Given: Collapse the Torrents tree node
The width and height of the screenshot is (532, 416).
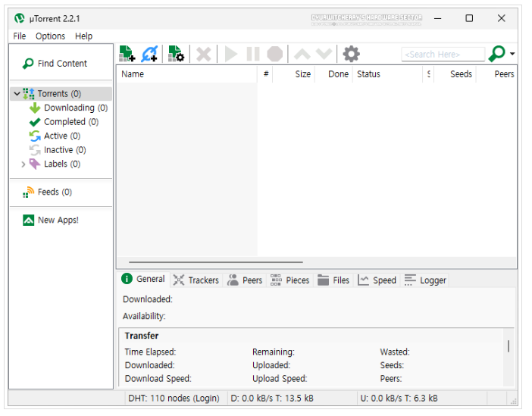Looking at the screenshot, I should pos(17,94).
